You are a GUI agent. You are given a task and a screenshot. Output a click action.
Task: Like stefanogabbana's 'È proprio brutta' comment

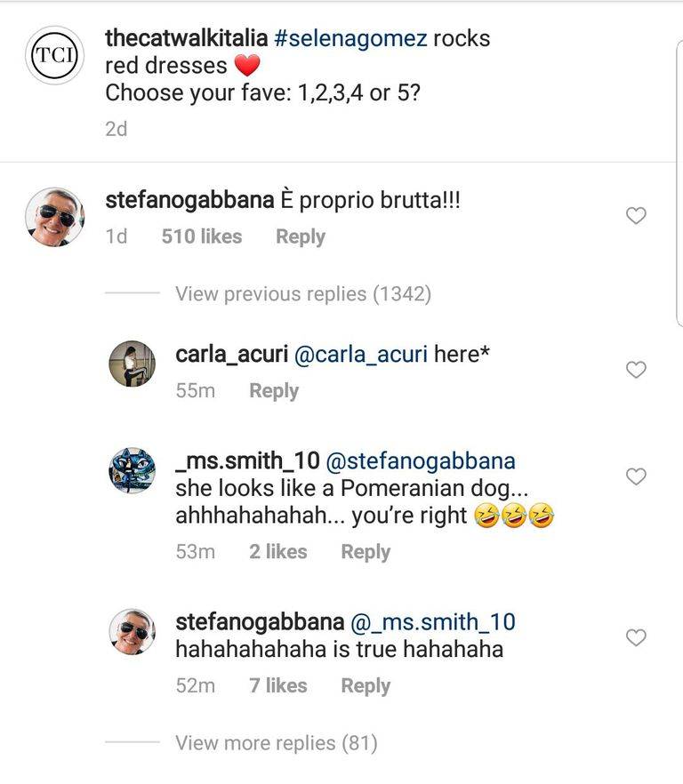[x=636, y=214]
